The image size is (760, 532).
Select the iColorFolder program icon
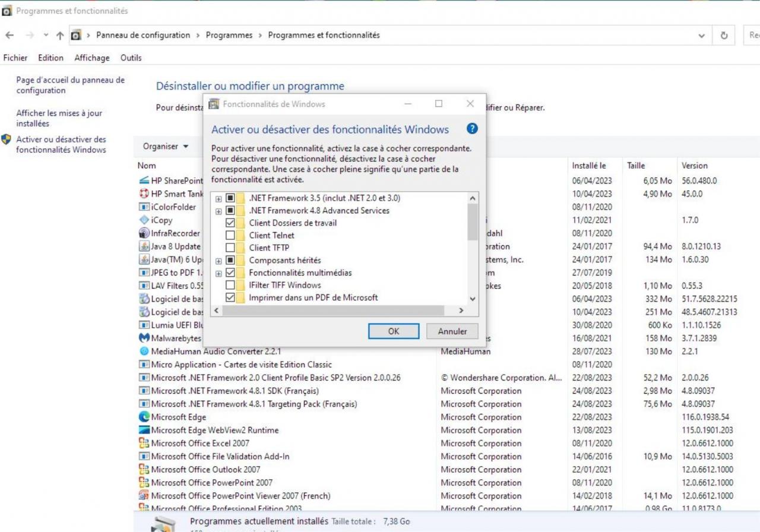point(144,207)
